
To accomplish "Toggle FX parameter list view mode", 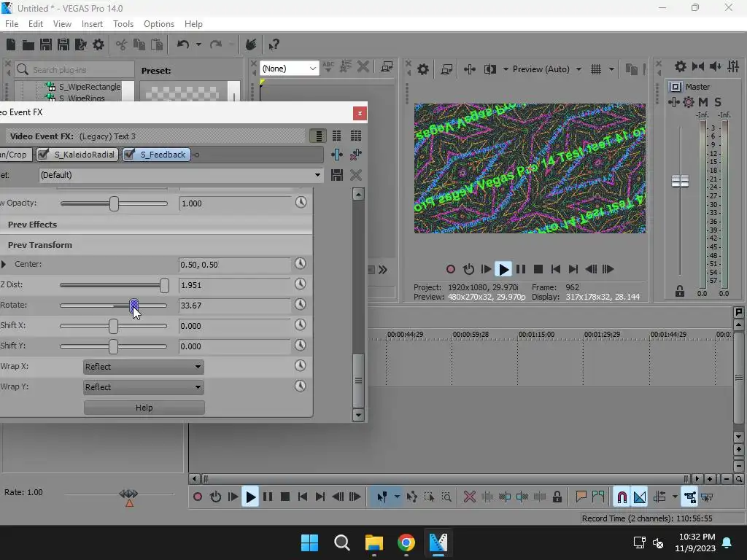I will point(318,136).
